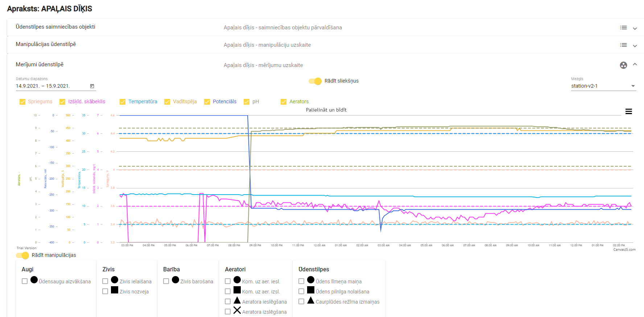
Task: Click the Aeratora izslēgšana X marker icon
Action: 237,310
